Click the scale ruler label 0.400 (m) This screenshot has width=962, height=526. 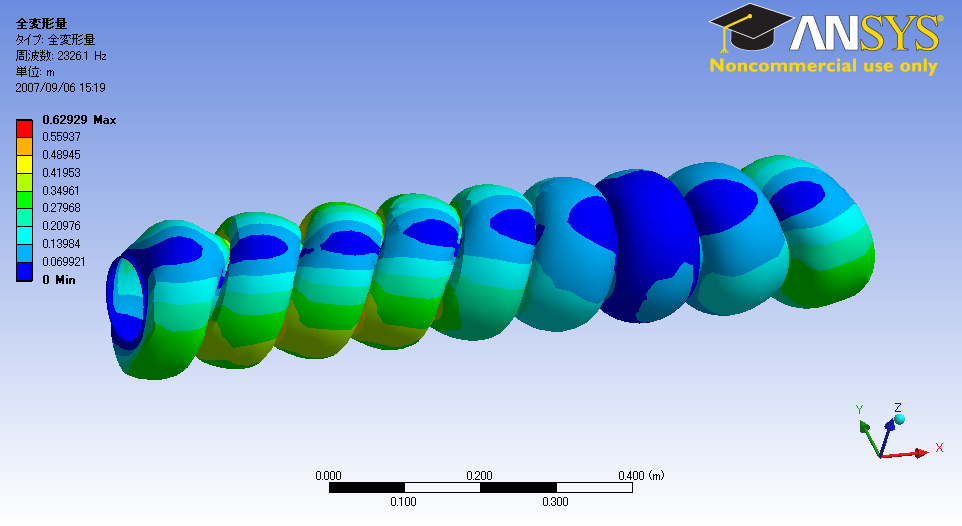tap(641, 476)
